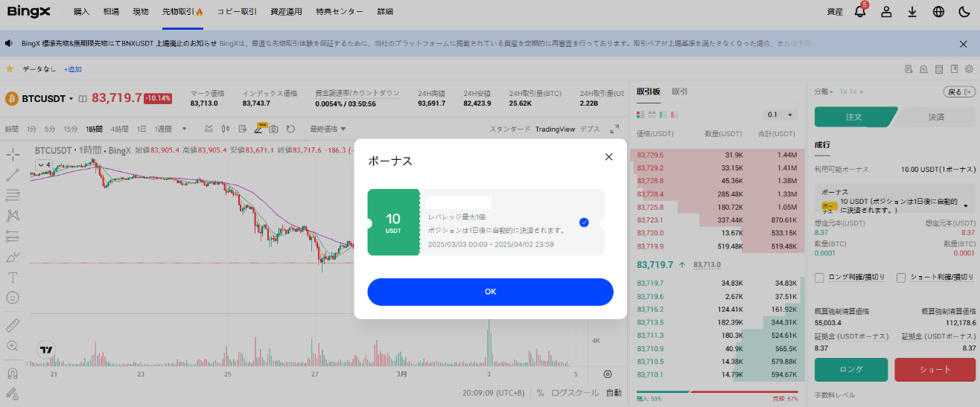Toggle the log scale option
The height and width of the screenshot is (407, 980).
[x=575, y=393]
